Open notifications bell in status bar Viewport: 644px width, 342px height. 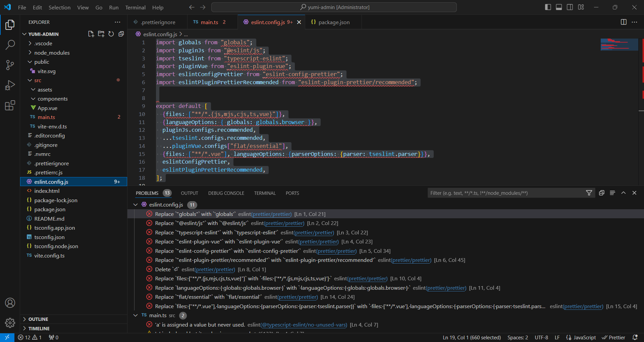(x=635, y=337)
